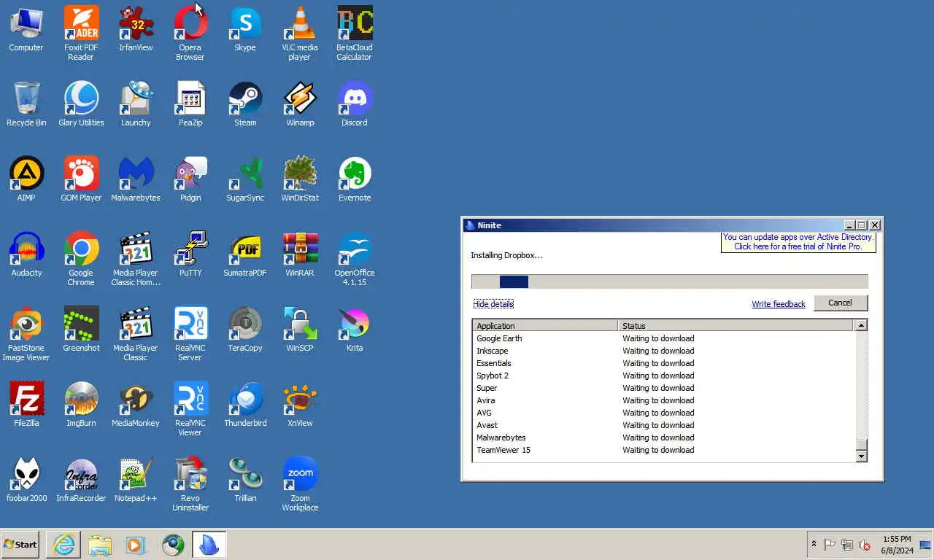Click the Ninite list scroll down arrow
The width and height of the screenshot is (934, 560).
click(861, 456)
